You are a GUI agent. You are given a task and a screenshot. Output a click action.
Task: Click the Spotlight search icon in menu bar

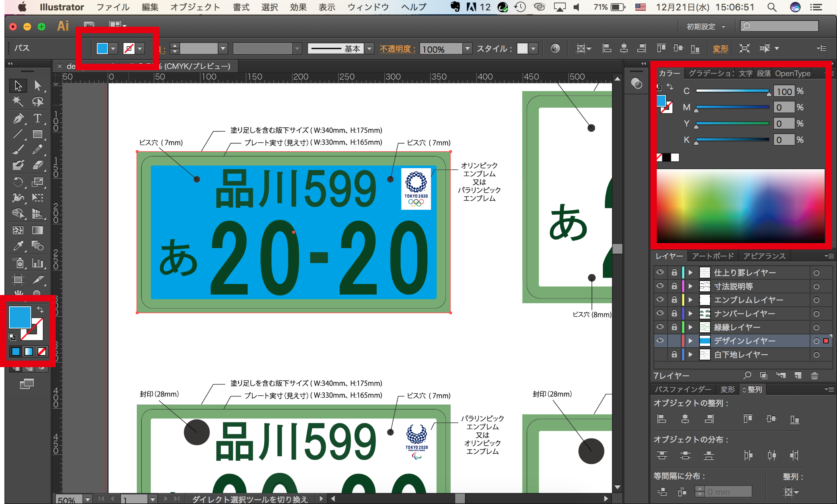tap(771, 7)
